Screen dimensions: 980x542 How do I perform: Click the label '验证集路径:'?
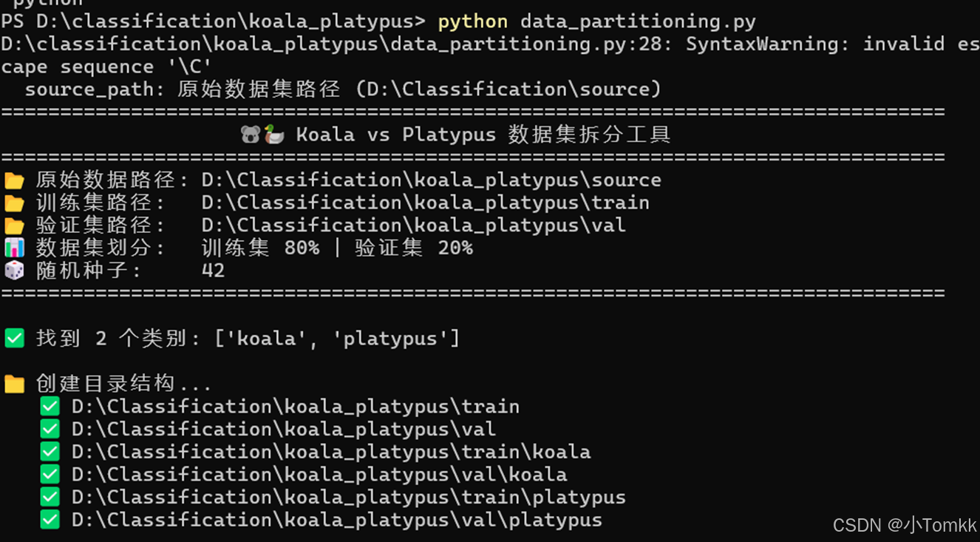pyautogui.click(x=101, y=226)
